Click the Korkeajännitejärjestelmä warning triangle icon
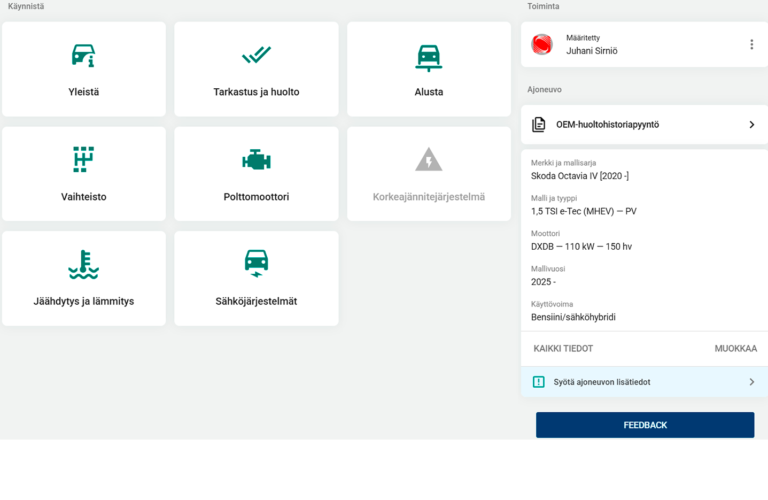This screenshot has width=768, height=500. click(x=429, y=159)
